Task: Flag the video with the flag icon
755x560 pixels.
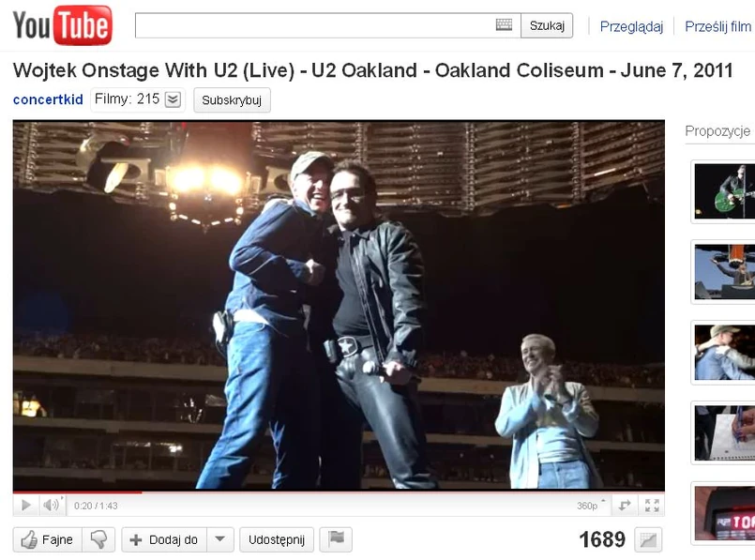Action: pyautogui.click(x=336, y=538)
